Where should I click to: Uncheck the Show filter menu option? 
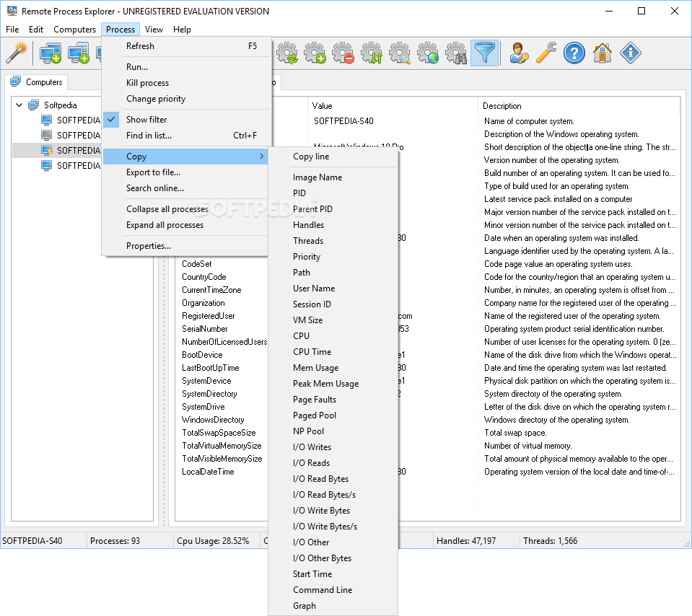[x=186, y=120]
